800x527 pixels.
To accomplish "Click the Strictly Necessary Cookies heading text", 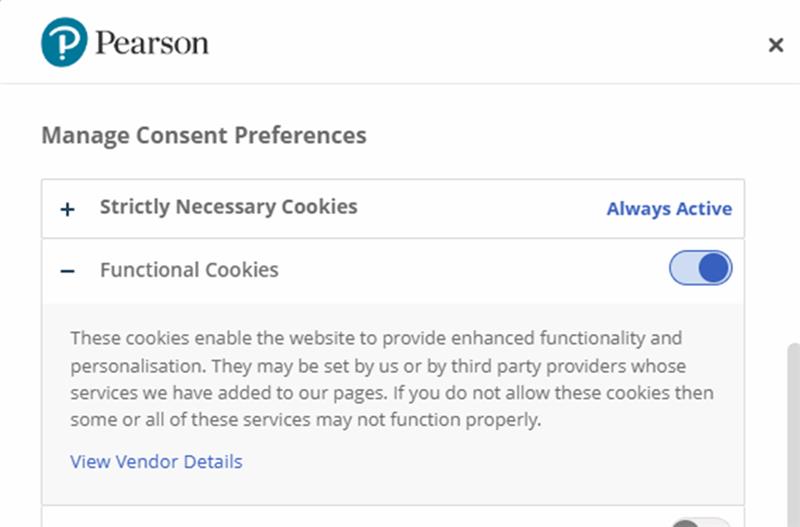I will (x=228, y=207).
